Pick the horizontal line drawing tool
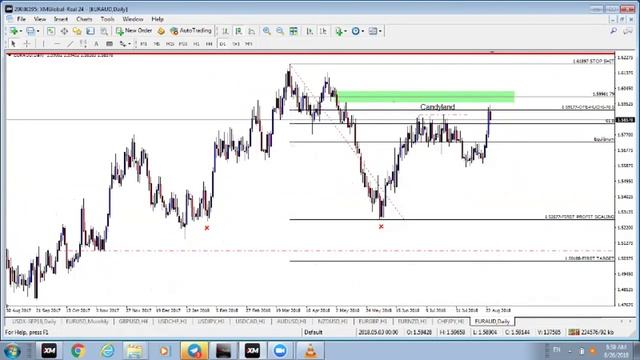Viewport: 640px width, 360px height. [x=57, y=44]
